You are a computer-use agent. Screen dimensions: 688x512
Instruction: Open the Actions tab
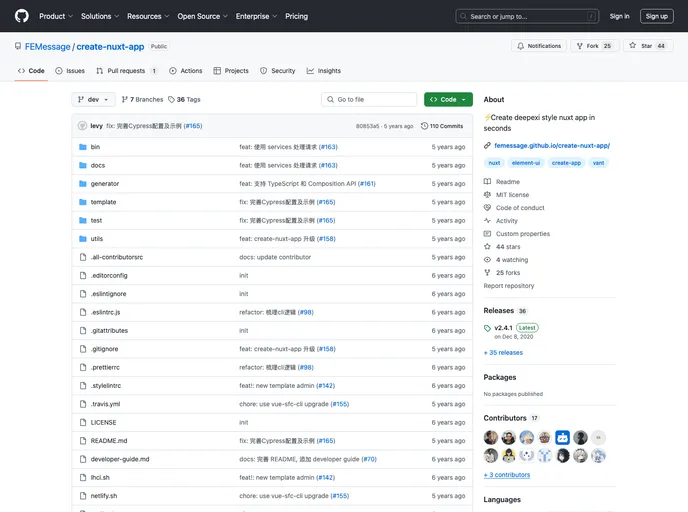(186, 71)
